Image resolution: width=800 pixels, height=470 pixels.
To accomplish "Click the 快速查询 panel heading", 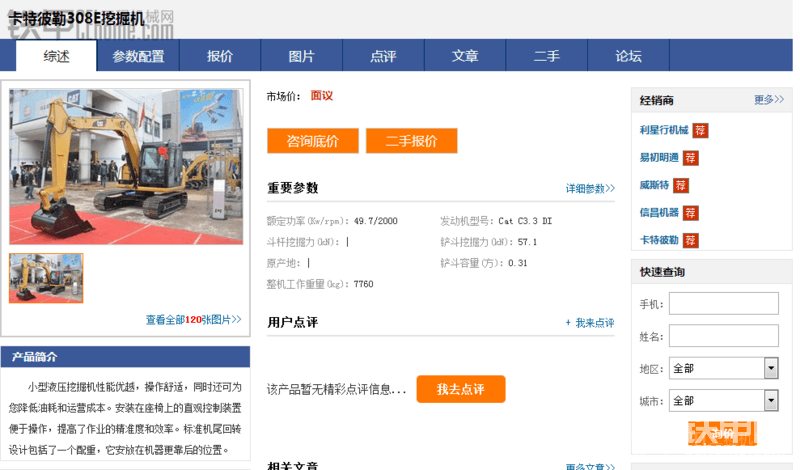I will coord(662,272).
